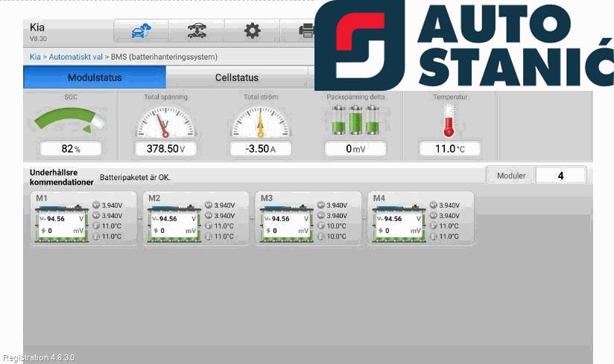
Task: Open the M2 module battery image
Action: pos(174,223)
